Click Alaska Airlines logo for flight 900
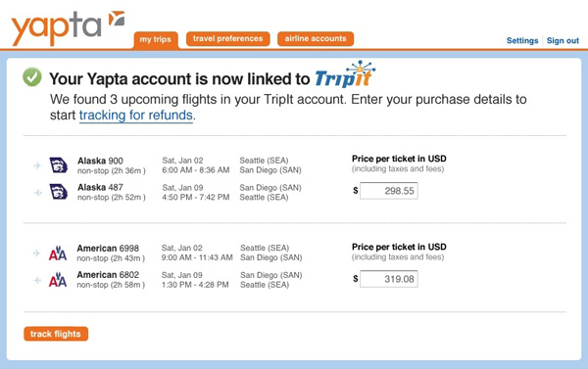Image resolution: width=588 pixels, height=369 pixels. [x=59, y=165]
